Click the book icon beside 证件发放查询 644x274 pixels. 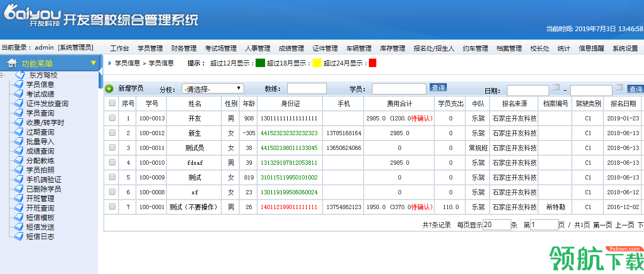click(x=19, y=103)
